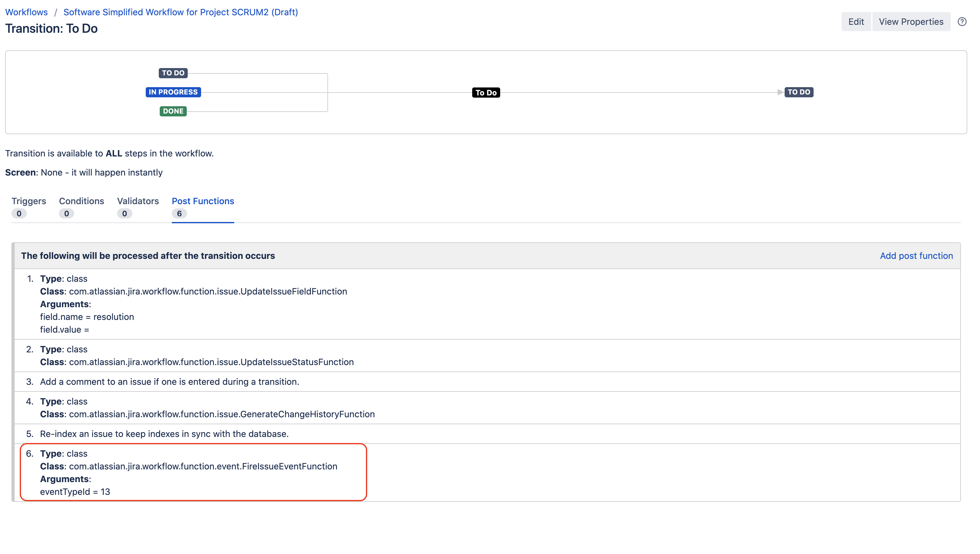
Task: Click the IN PROGRESS status lozenge
Action: click(173, 92)
